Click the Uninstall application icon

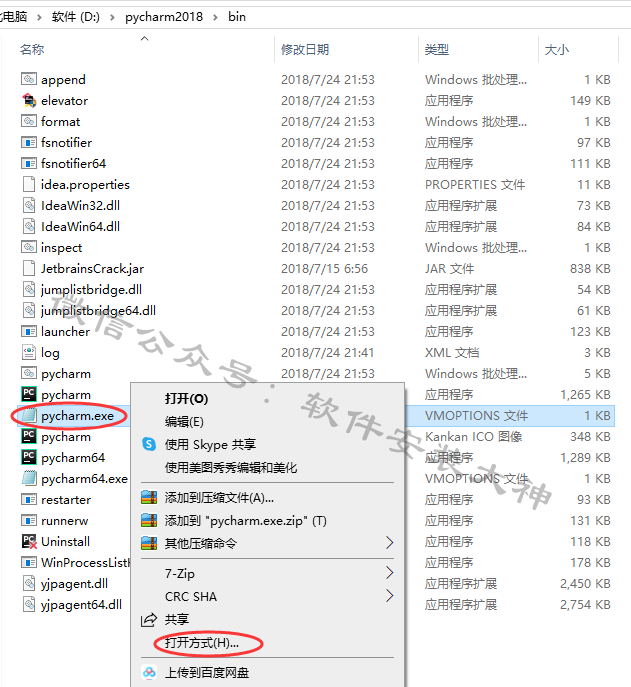[29, 542]
